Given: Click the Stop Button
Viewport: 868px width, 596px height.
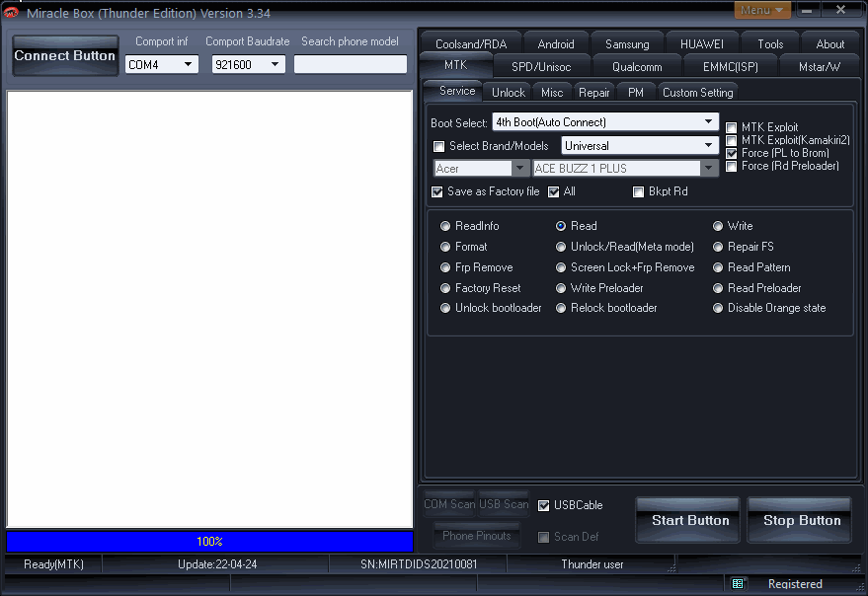Looking at the screenshot, I should pos(800,520).
